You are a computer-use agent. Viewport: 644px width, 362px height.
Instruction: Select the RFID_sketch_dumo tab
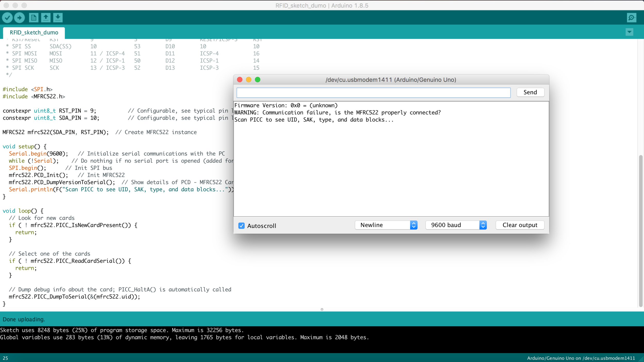[34, 32]
